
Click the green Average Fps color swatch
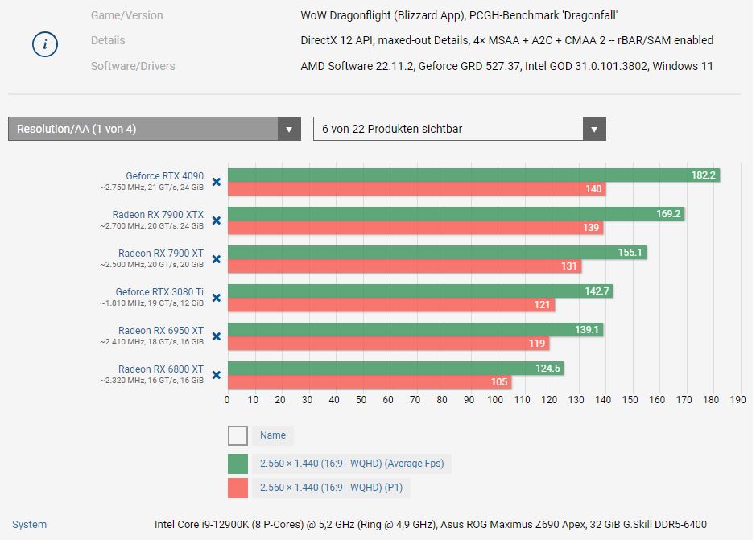238,464
